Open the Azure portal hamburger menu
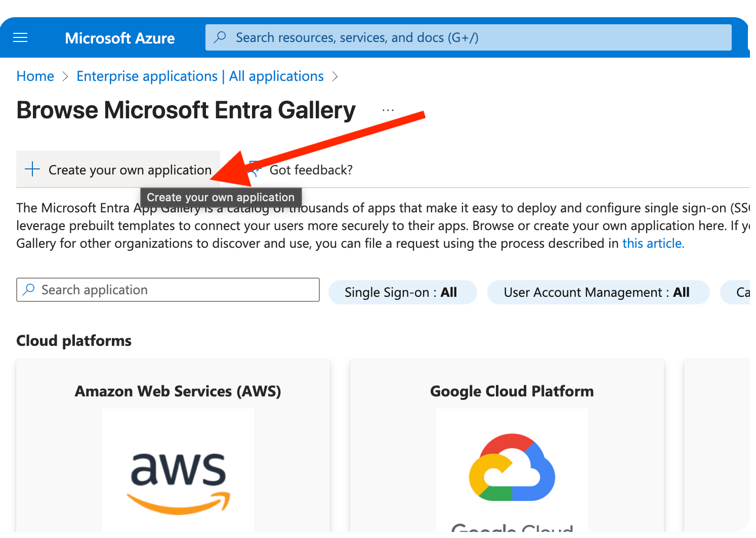 (x=20, y=38)
